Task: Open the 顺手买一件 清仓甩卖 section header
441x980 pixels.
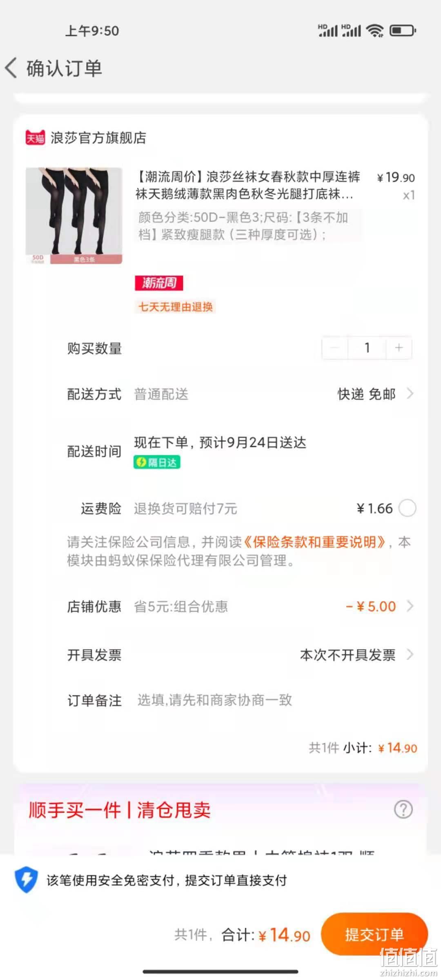Action: pos(120,810)
